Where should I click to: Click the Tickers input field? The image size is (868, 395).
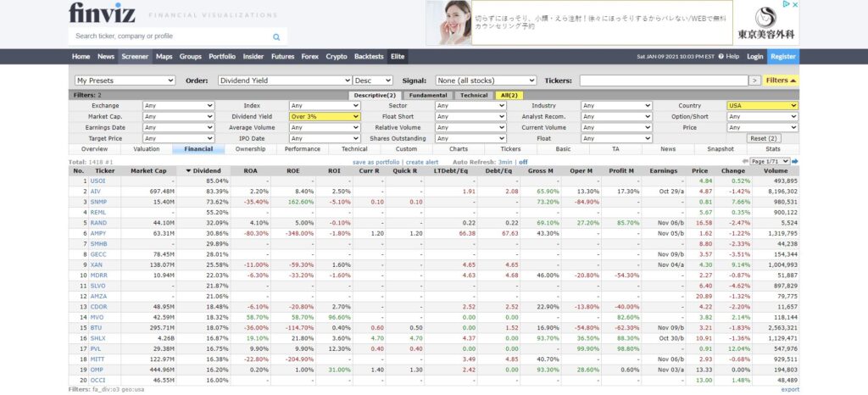662,81
